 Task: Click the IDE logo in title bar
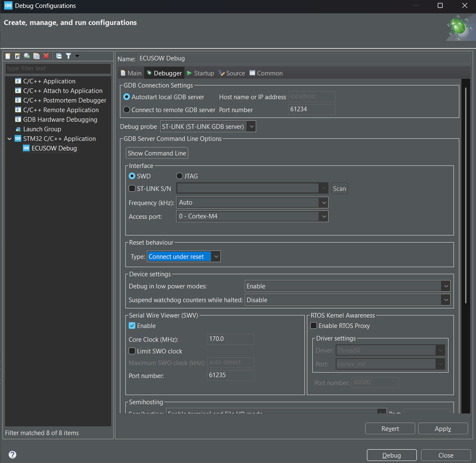pyautogui.click(x=8, y=5)
